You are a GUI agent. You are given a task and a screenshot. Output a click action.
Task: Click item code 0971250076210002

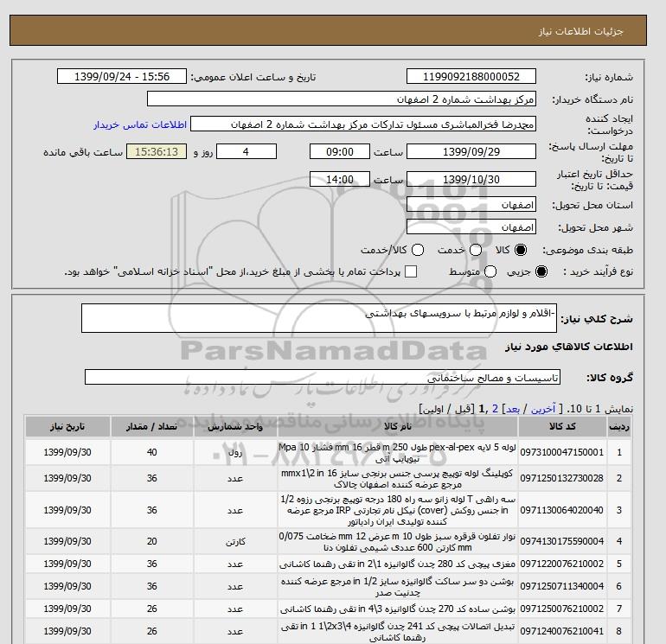[x=562, y=609]
